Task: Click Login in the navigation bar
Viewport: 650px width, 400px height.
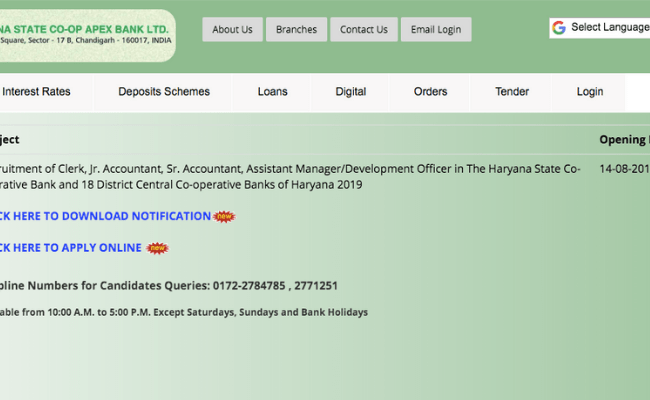Action: [590, 92]
